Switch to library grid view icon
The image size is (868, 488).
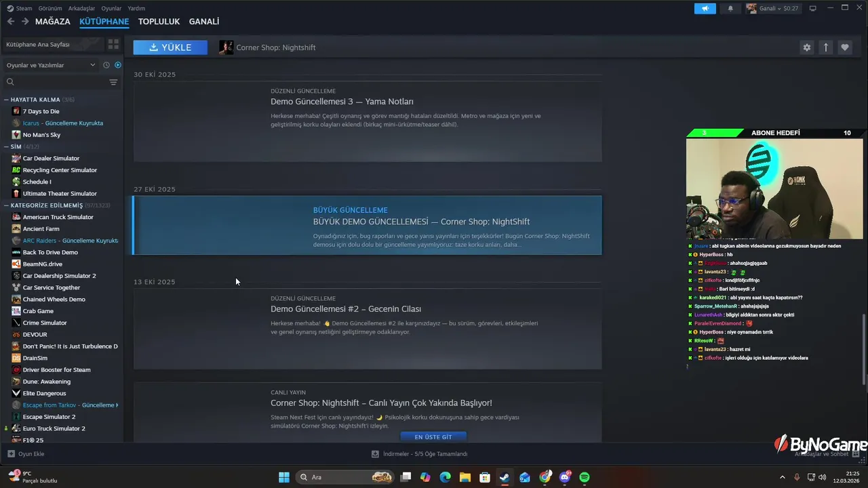pos(113,44)
